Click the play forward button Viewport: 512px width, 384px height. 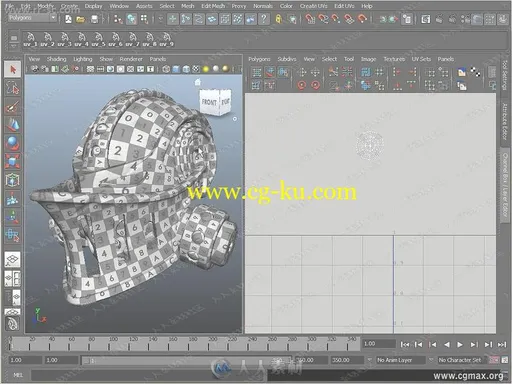460,344
